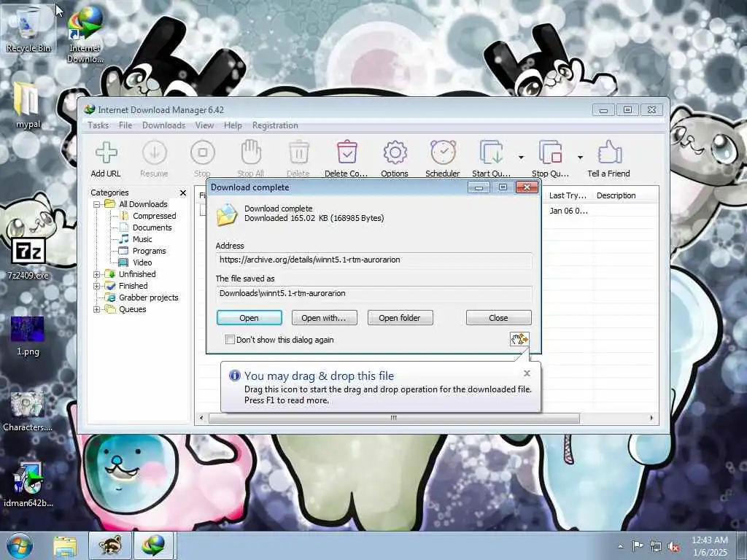Click the Stop toolbar icon
The image size is (747, 560).
(203, 153)
